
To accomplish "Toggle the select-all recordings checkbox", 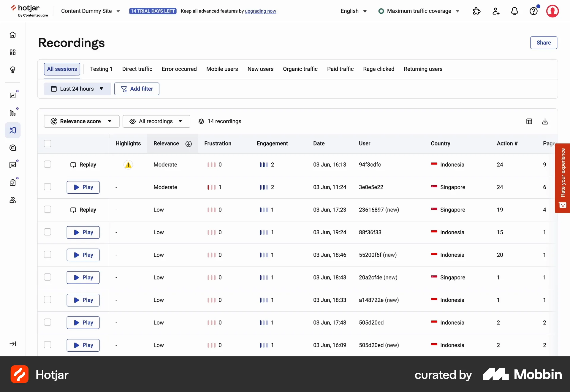I will (x=47, y=143).
